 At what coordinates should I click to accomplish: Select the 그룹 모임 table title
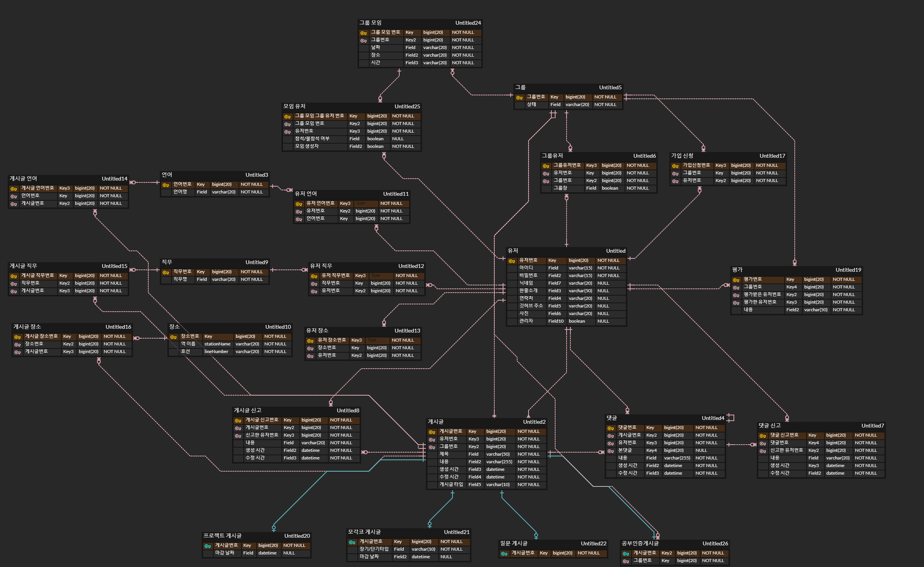370,23
